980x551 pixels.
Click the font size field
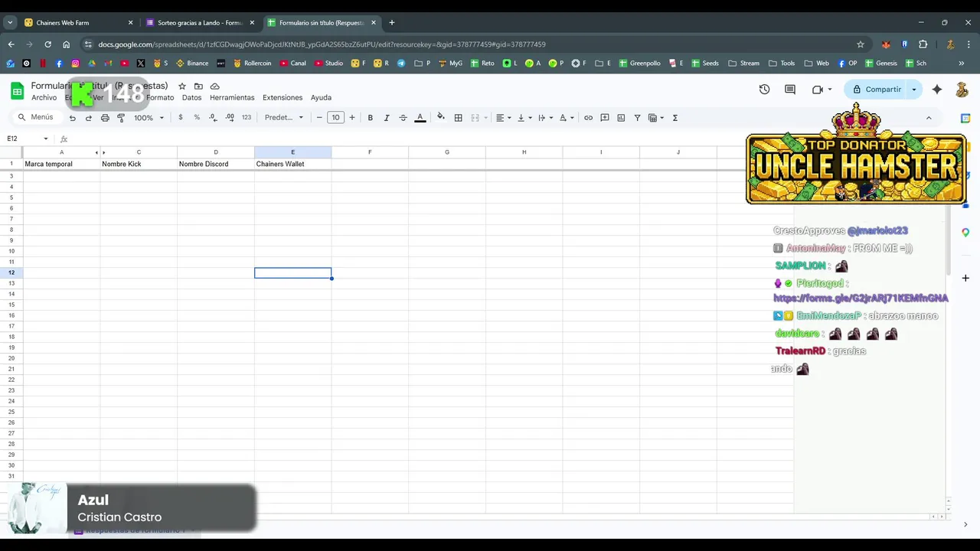tap(335, 118)
